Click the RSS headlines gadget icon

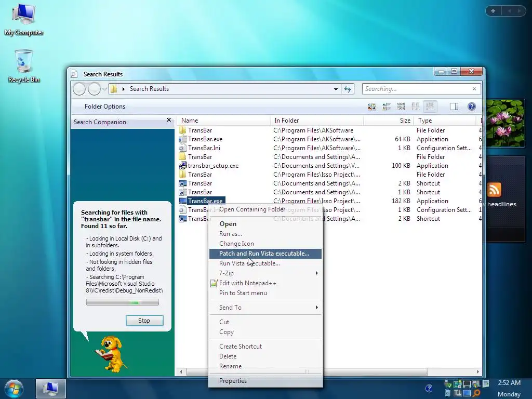click(494, 189)
